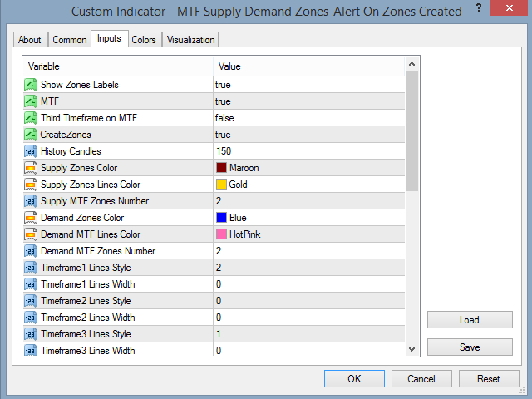Select the Third Timeframe on MTF label
Image resolution: width=532 pixels, height=399 pixels.
coord(89,118)
